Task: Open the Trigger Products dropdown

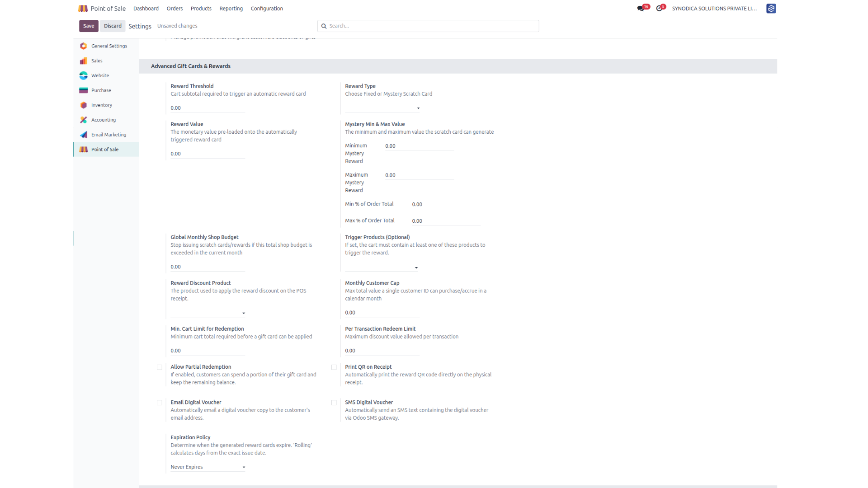Action: click(382, 267)
